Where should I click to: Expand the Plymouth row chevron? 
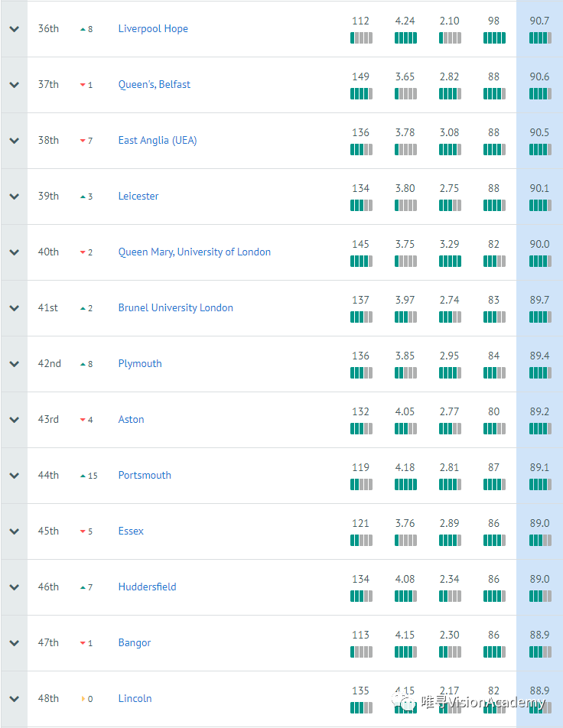tap(15, 363)
